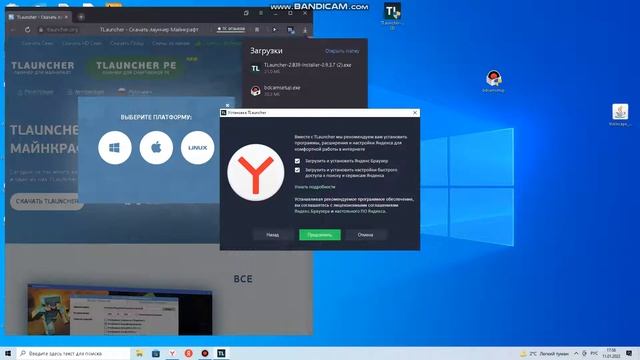640x360 pixels.
Task: Open the Узнать подробности link
Action: coord(315,187)
